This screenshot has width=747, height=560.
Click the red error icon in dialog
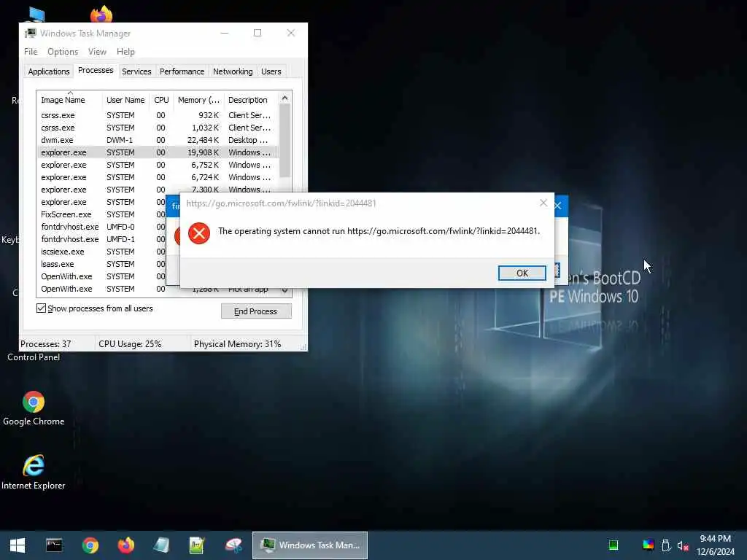click(199, 233)
